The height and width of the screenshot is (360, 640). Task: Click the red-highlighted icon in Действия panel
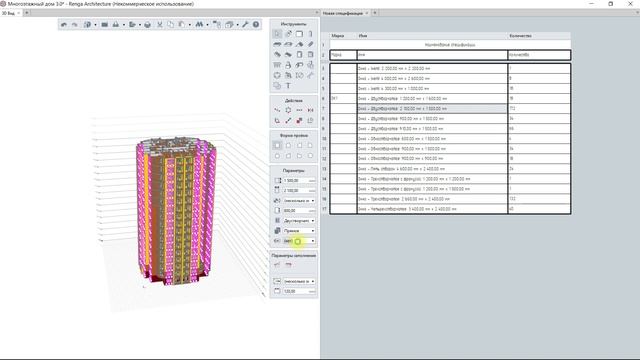[x=299, y=120]
